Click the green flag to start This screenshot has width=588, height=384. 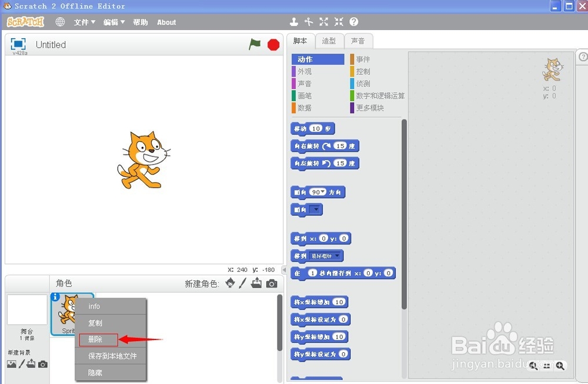click(255, 44)
